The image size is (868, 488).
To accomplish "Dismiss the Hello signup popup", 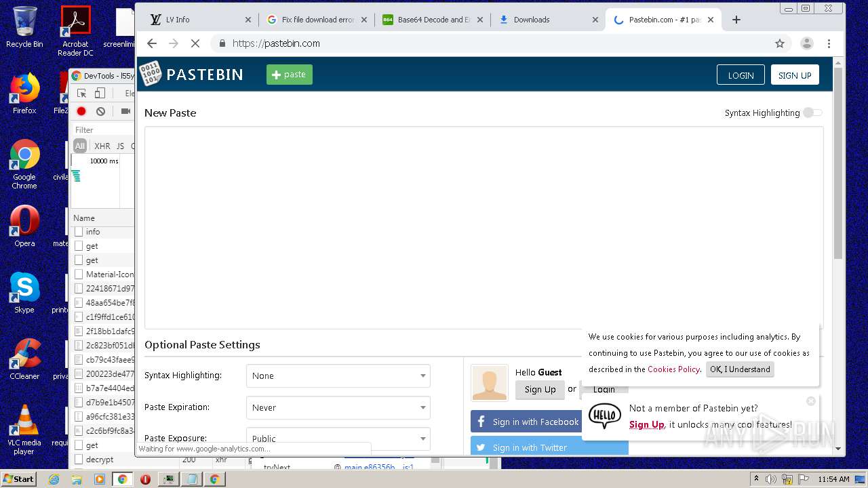I will [811, 401].
